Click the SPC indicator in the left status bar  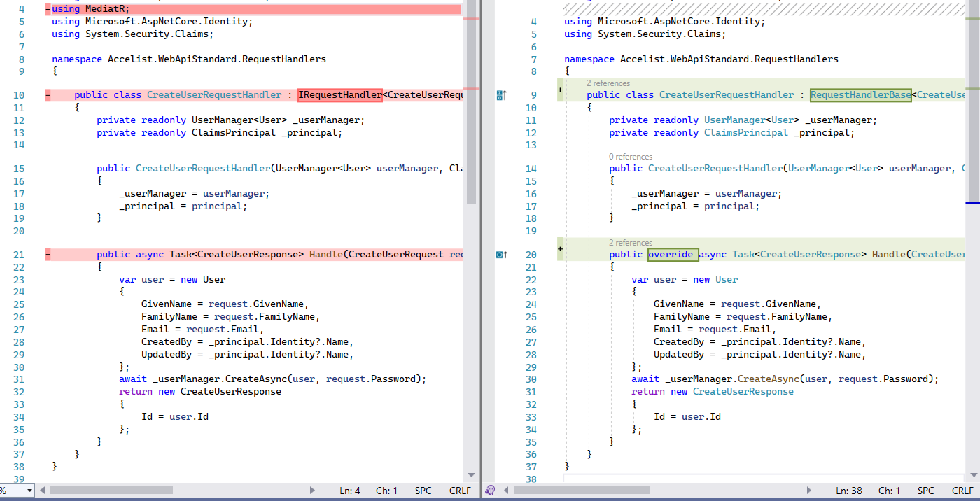click(423, 491)
